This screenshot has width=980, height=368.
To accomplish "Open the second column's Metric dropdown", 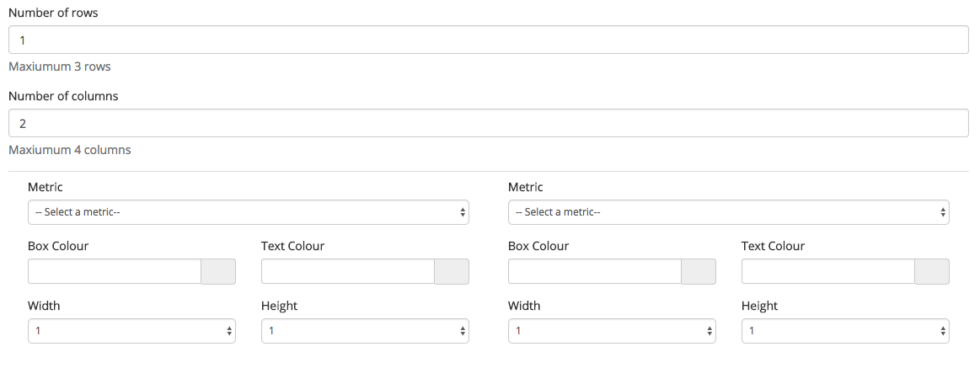I will click(729, 212).
